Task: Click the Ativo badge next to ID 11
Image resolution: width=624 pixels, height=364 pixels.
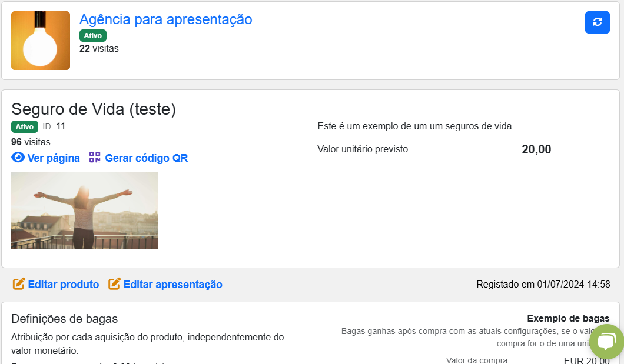Action: 25,127
